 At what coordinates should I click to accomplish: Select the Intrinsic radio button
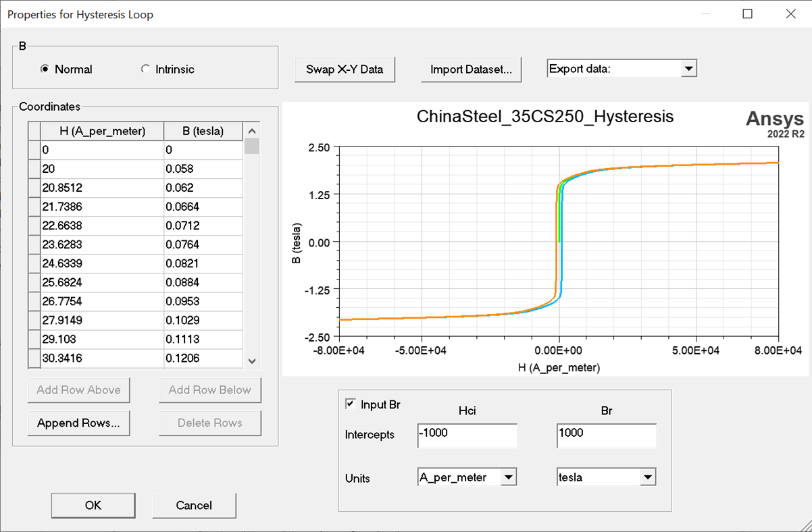(x=145, y=69)
